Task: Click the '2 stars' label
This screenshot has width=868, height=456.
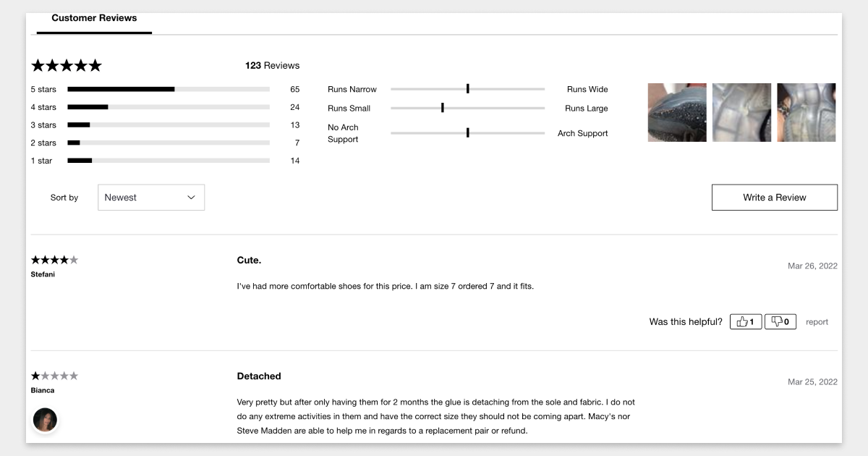Action: 43,143
